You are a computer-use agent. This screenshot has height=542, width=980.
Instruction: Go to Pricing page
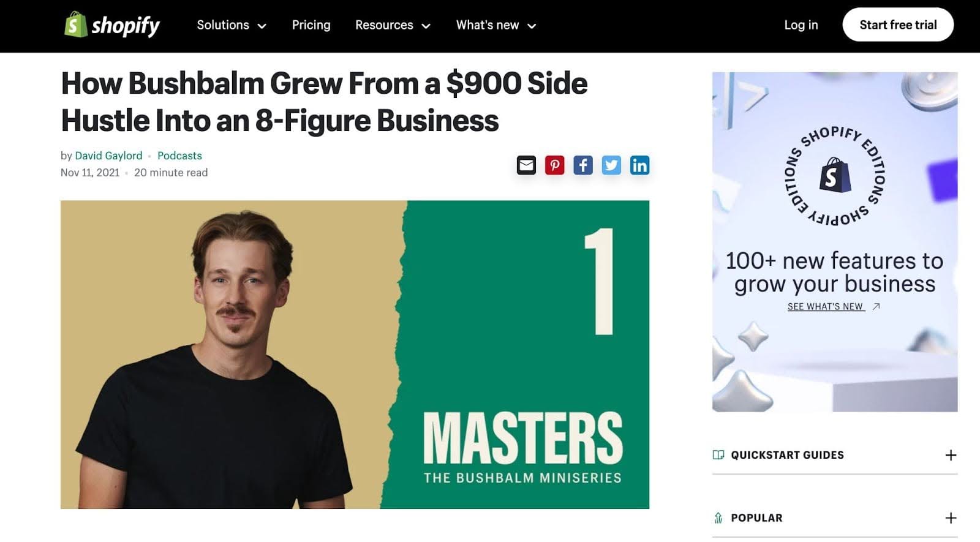click(x=311, y=25)
